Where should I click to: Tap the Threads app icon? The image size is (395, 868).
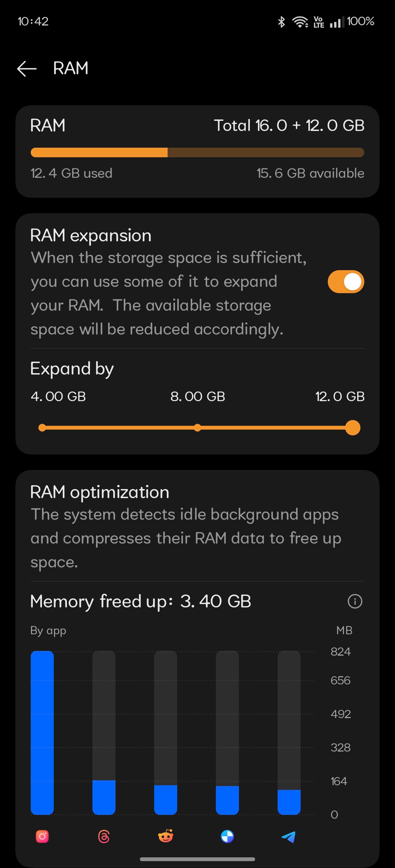104,836
